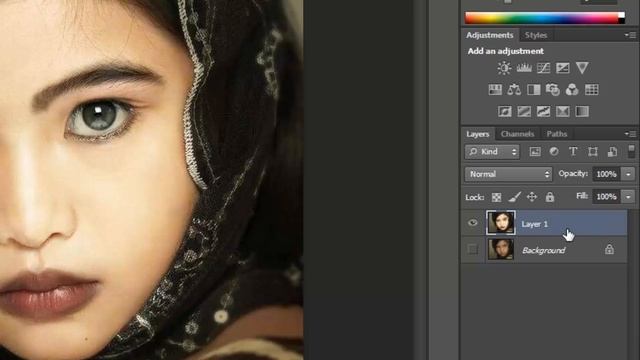Add a Photo Filter adjustment

553,90
